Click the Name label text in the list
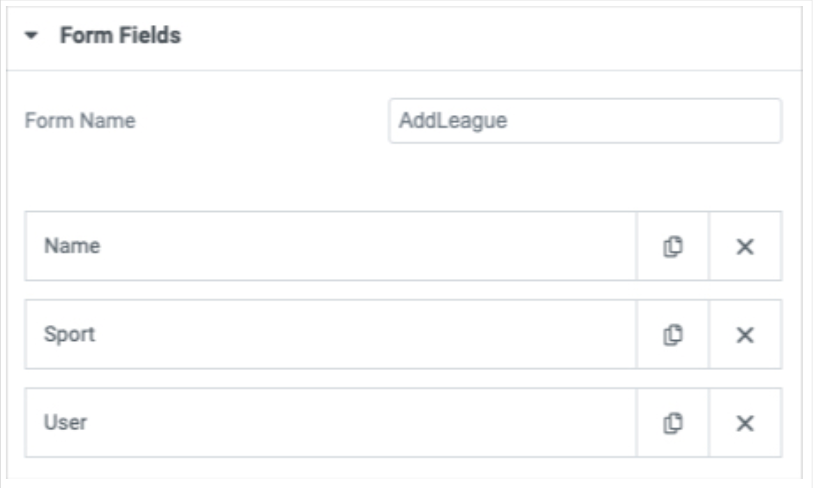Viewport: 813px width, 488px height. click(x=72, y=246)
